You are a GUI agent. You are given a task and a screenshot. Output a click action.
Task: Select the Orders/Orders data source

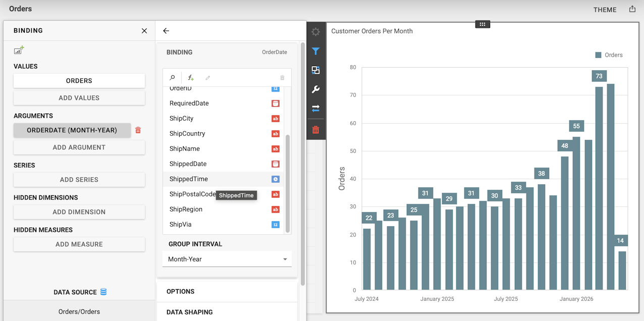coord(79,311)
